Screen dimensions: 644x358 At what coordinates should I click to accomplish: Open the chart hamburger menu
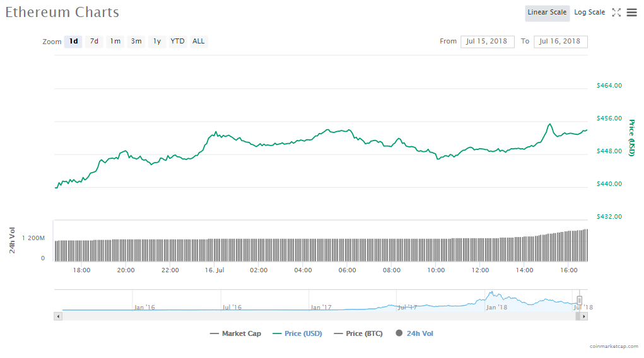[x=631, y=13]
